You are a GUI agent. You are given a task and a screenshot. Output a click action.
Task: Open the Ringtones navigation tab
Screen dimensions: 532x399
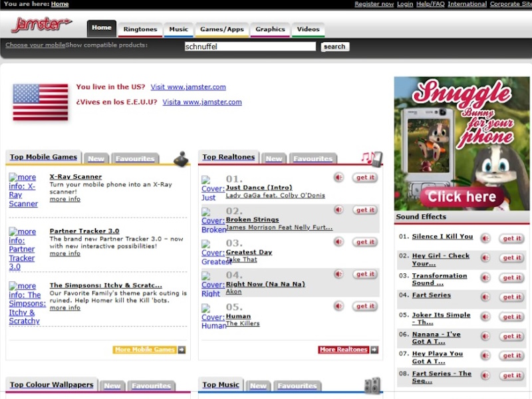pyautogui.click(x=140, y=29)
